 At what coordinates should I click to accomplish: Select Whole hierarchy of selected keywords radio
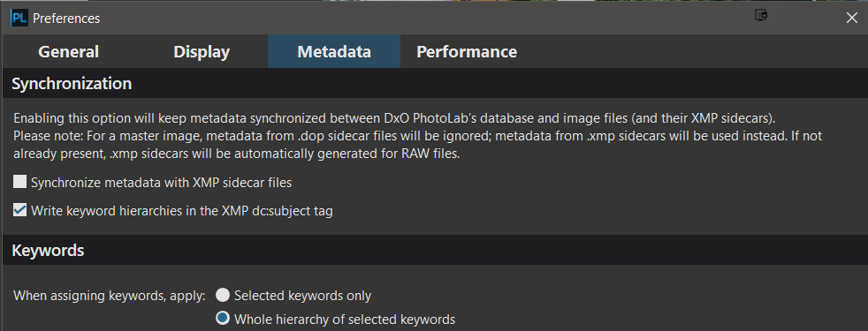(223, 319)
